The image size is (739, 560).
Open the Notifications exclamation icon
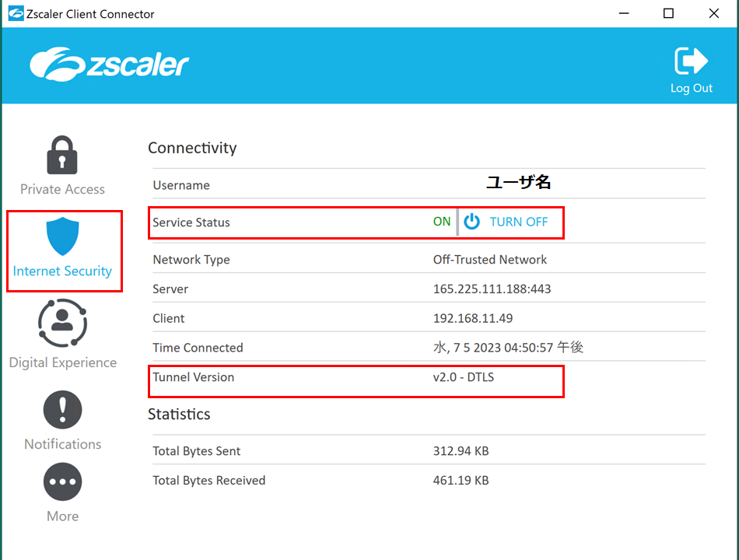62,409
